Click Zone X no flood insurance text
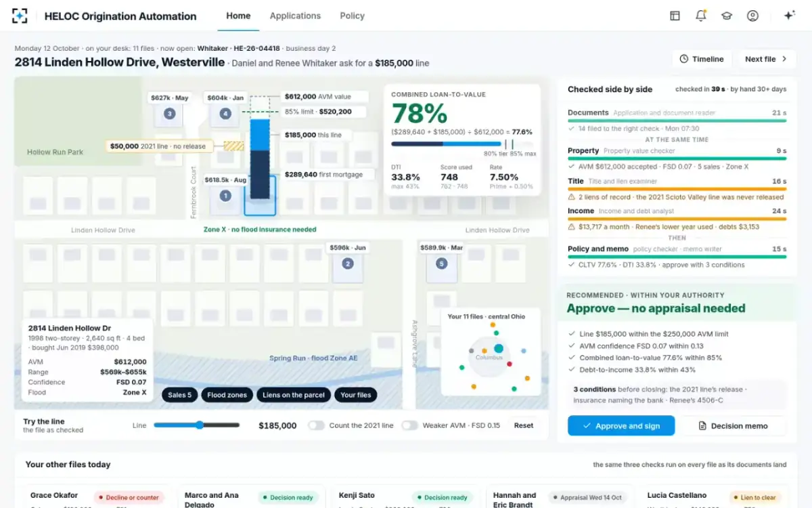This screenshot has width=812, height=508. (x=260, y=230)
